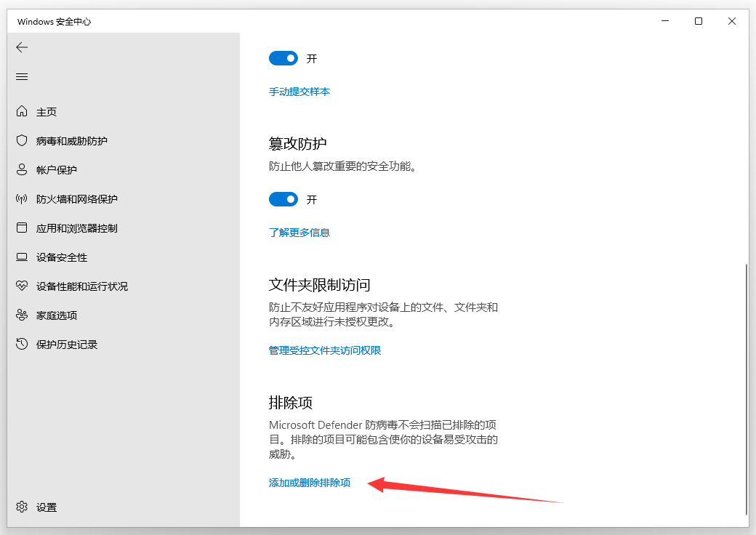The image size is (756, 535).
Task: 点击应用和浏览器控制图标
Action: (x=22, y=228)
